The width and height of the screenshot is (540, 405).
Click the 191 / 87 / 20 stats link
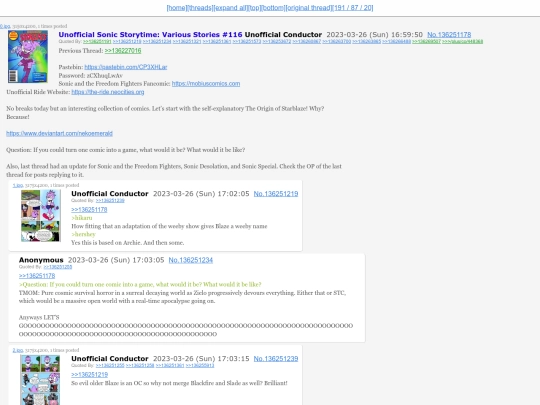pos(353,8)
